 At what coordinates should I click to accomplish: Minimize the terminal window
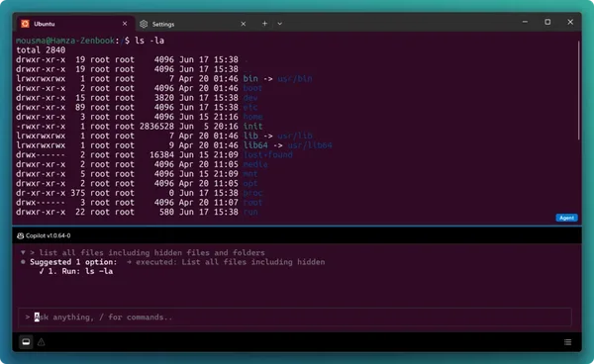coord(525,22)
